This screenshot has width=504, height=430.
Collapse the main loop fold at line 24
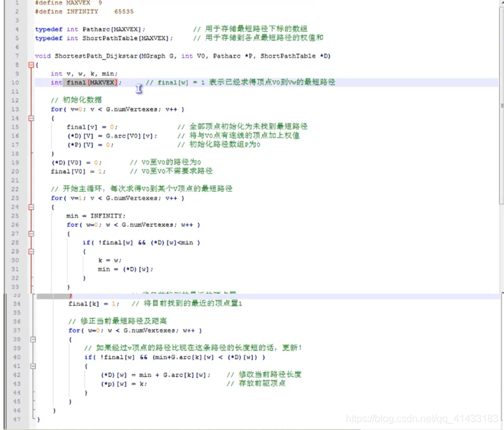point(31,207)
